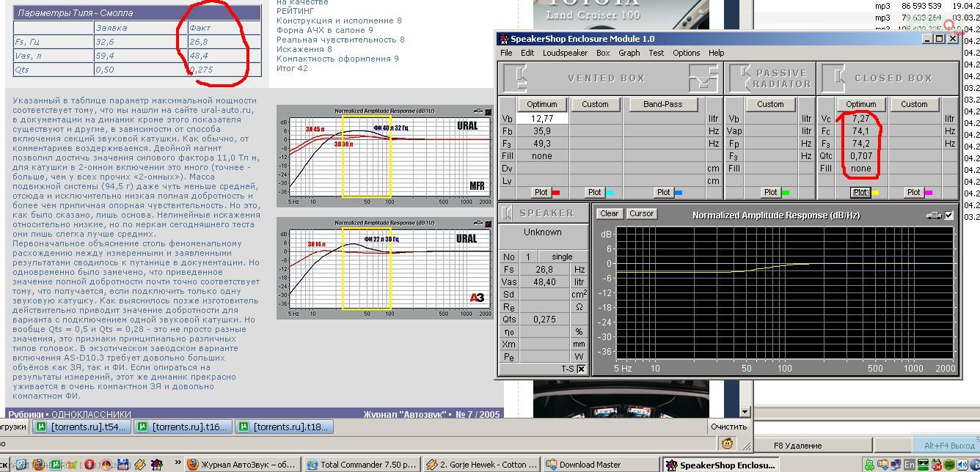Screen dimensions: 980x472
Task: Click the ОДНОКЛАССНИКИ rubric link
Action: pyautogui.click(x=91, y=414)
